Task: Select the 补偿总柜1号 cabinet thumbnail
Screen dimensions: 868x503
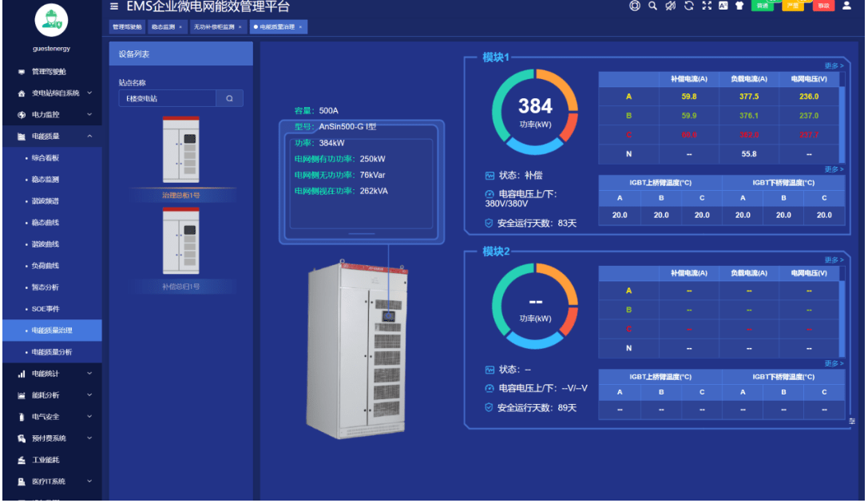Action: pyautogui.click(x=181, y=241)
